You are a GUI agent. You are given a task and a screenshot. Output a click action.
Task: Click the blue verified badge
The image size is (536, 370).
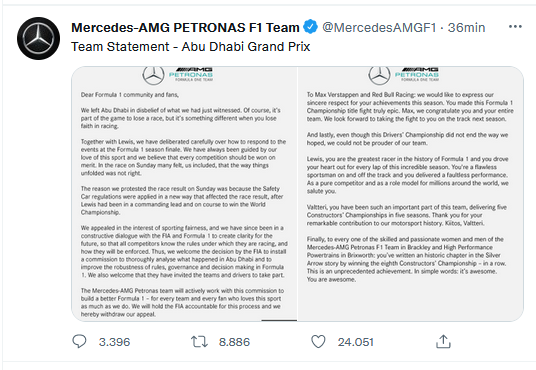[x=310, y=27]
